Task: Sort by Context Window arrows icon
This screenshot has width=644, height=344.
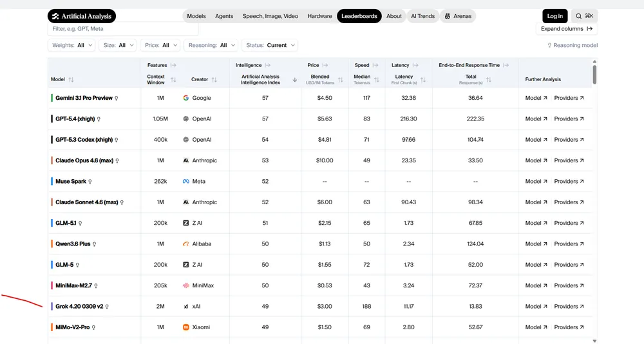Action: (x=173, y=80)
